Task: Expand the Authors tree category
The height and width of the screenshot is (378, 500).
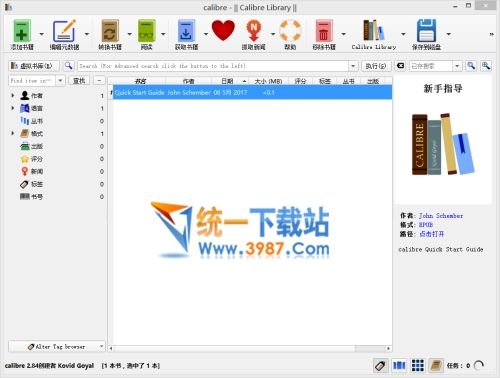Action: 13,96
